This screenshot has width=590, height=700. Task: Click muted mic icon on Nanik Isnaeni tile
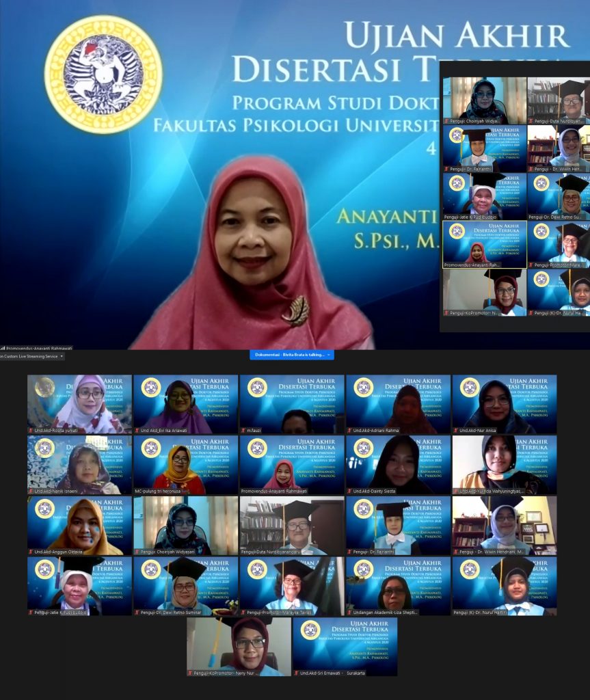(31, 491)
